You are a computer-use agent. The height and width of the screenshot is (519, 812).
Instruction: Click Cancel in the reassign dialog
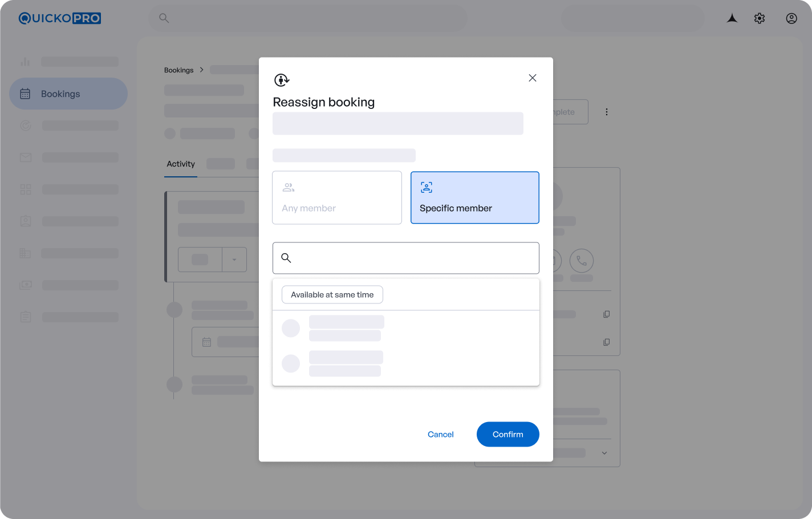point(440,435)
